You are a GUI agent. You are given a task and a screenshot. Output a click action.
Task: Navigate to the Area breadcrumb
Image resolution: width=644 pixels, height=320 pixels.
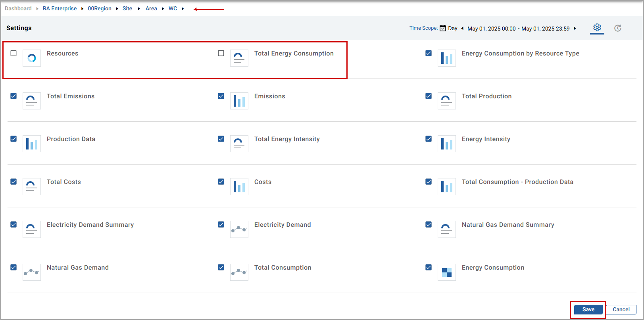coord(151,9)
